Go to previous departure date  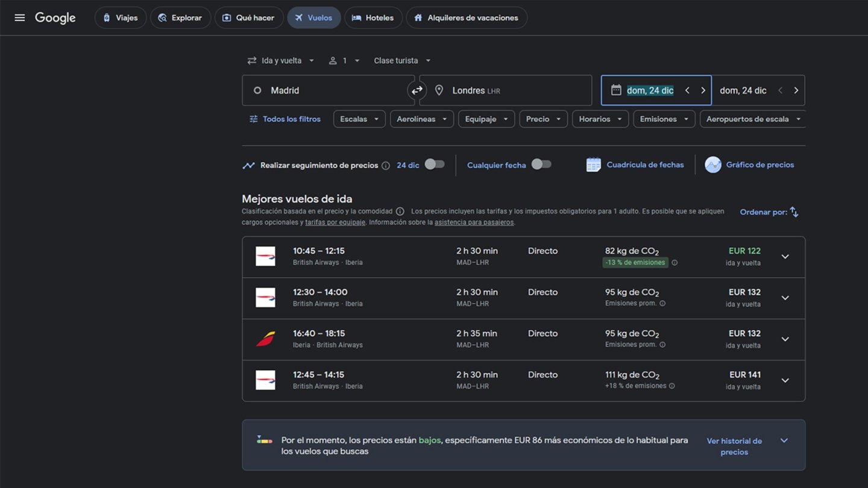(687, 90)
